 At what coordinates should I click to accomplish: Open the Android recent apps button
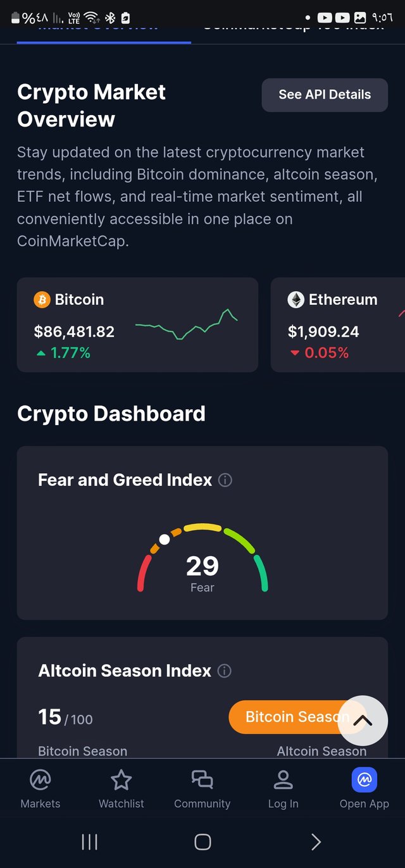[x=89, y=841]
